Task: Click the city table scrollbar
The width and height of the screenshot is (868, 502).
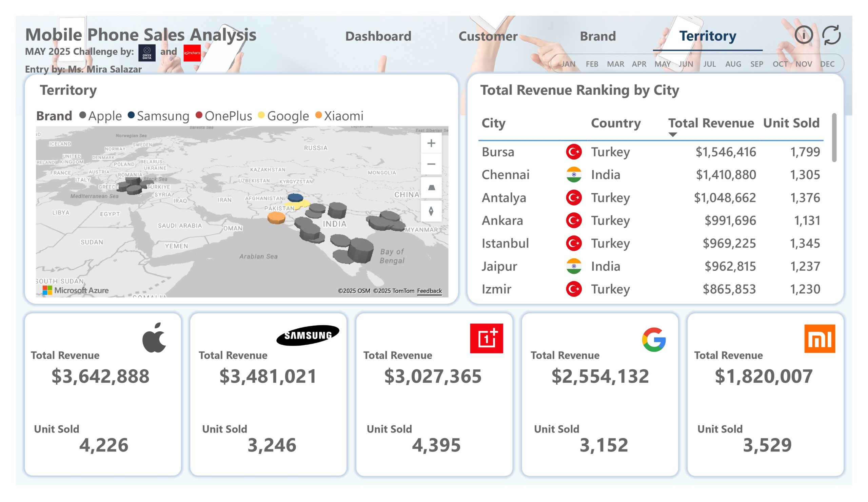Action: coord(834,137)
